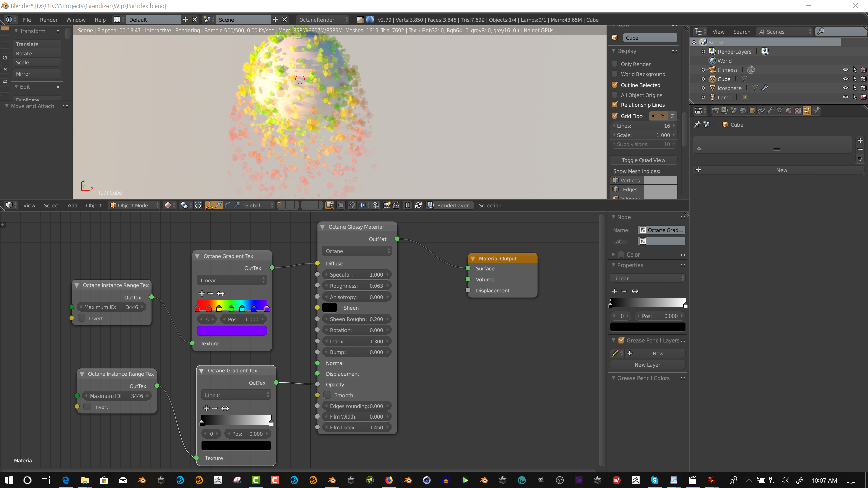Check Invert on upper Instance Range Tex
Screen dimensions: 868x488
(82, 318)
